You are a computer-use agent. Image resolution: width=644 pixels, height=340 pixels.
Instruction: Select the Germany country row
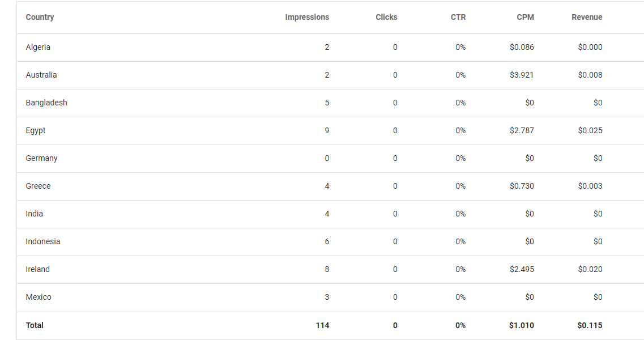tap(330, 159)
